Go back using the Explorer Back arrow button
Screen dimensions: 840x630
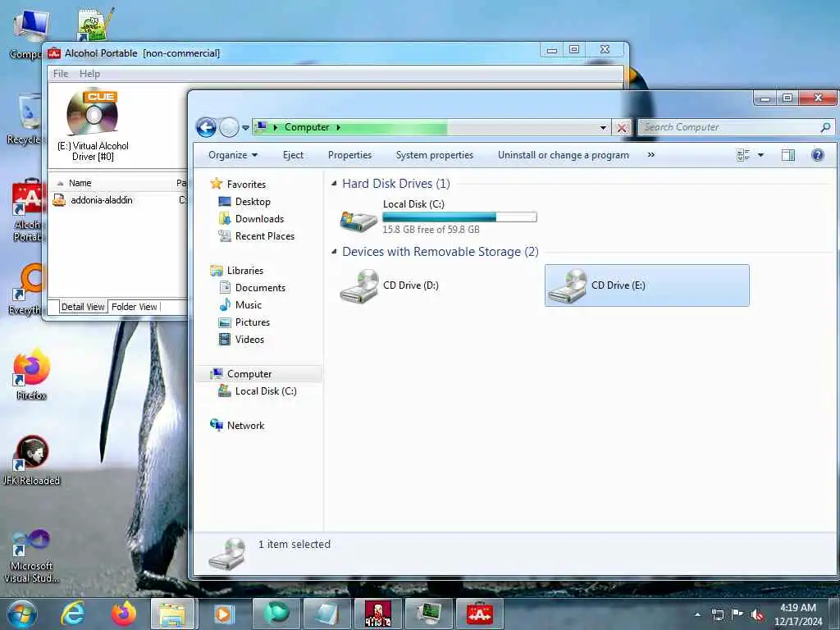coord(206,127)
